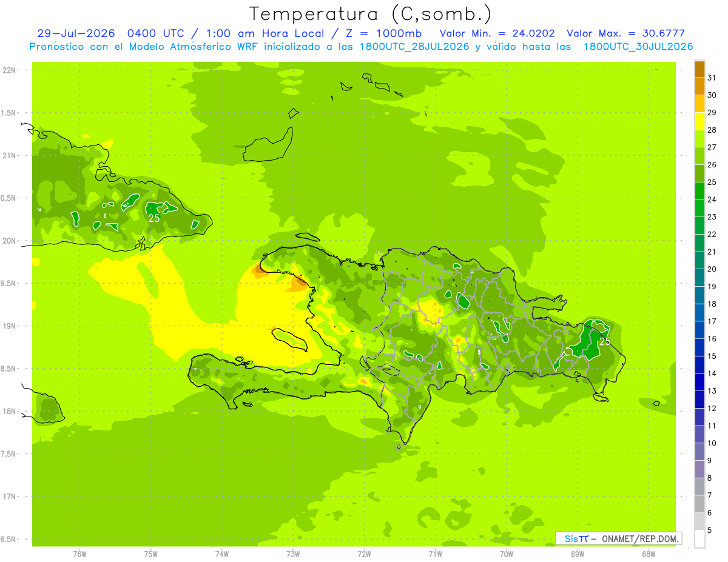Pick the green swatch between 24 and 25
Viewport: 728px width, 562px height.
pos(699,191)
